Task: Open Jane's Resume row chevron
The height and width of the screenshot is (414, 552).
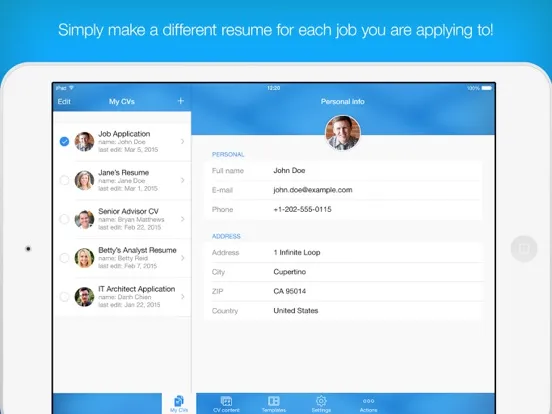Action: click(x=182, y=180)
